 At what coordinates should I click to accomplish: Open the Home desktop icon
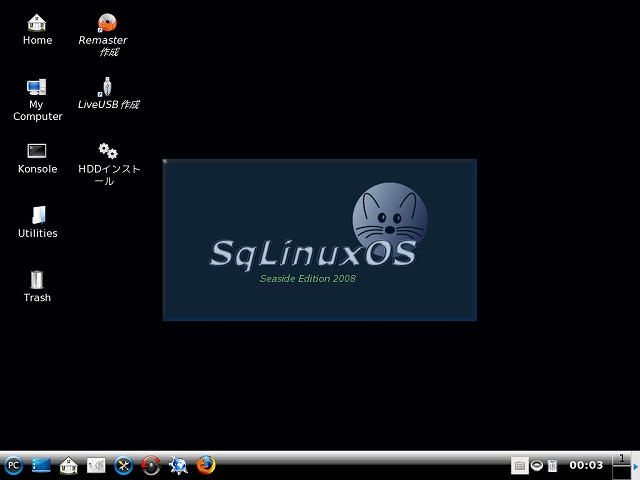click(x=37, y=29)
